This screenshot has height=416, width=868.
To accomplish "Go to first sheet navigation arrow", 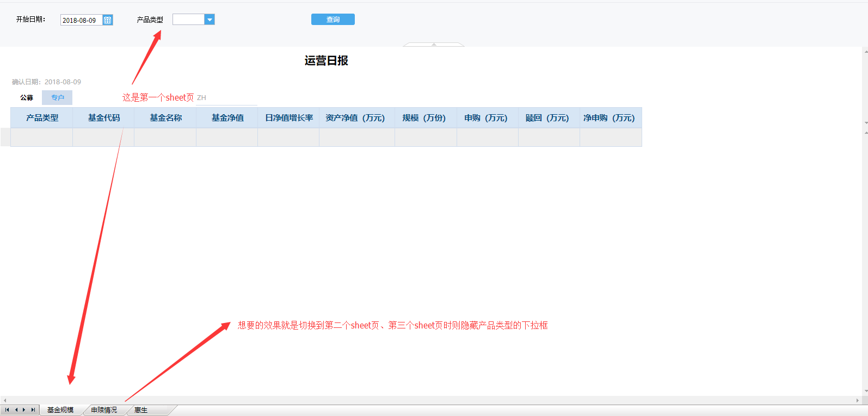I will point(7,410).
